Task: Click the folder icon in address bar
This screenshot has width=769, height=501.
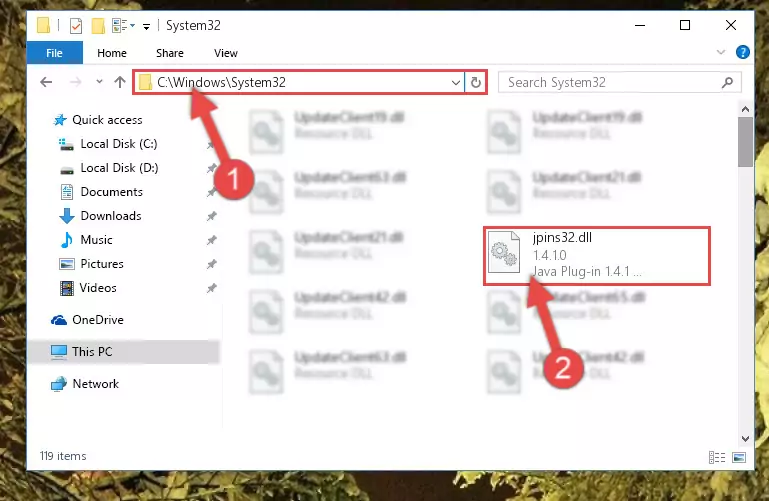Action: click(x=145, y=82)
